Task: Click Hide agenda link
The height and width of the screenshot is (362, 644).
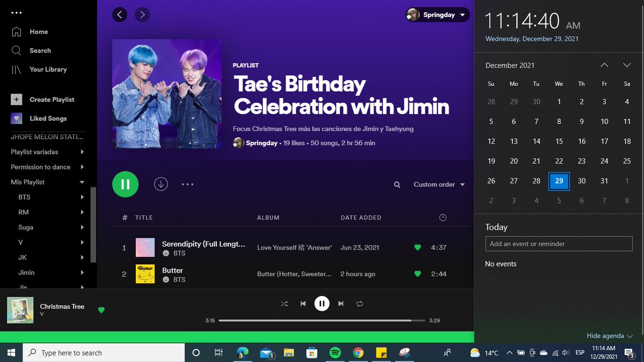Action: (x=609, y=336)
